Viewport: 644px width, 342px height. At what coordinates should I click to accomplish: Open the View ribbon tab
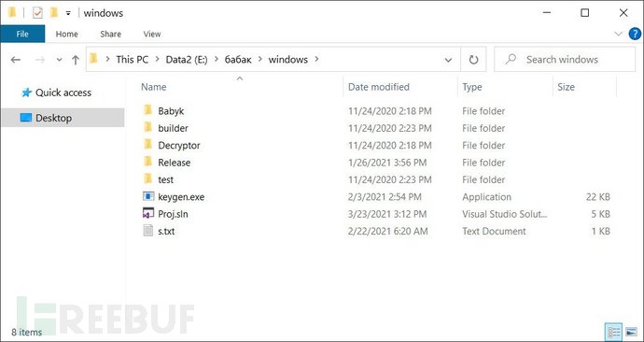pyautogui.click(x=152, y=35)
